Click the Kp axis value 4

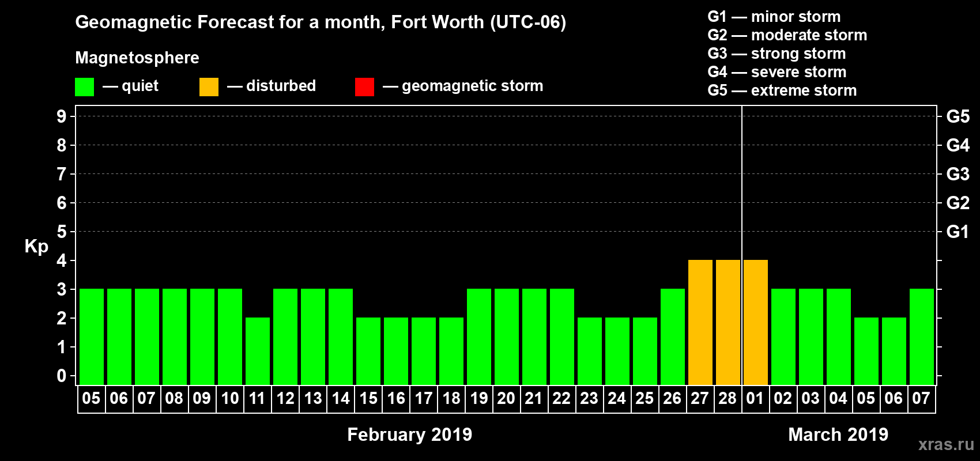click(62, 260)
